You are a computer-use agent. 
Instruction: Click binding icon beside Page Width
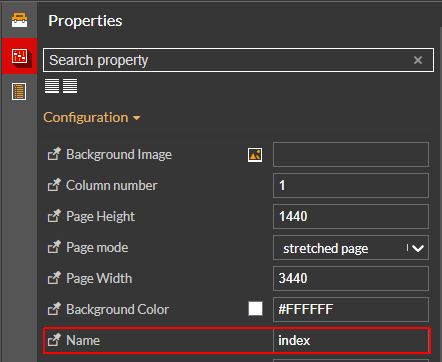(54, 278)
